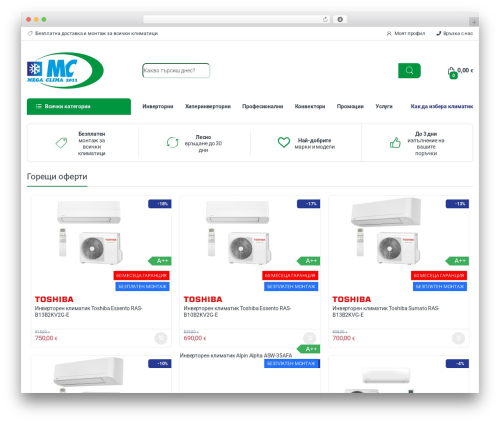
Task: Open the Професионални menu item
Action: click(263, 106)
